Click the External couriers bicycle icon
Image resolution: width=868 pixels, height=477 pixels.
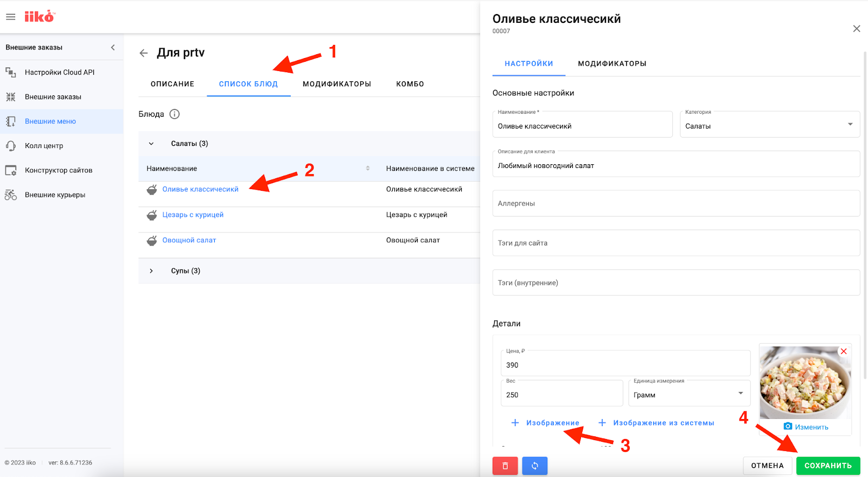coord(11,195)
